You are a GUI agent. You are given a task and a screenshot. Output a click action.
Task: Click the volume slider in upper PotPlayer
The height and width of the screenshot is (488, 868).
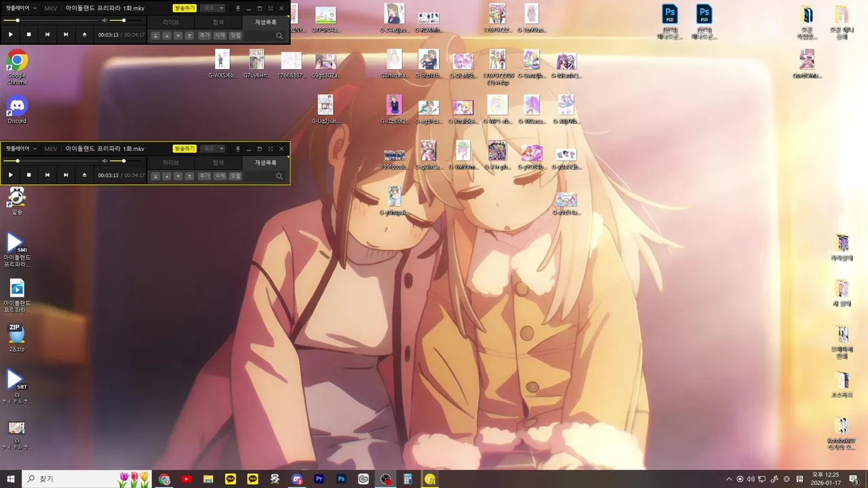(127, 20)
